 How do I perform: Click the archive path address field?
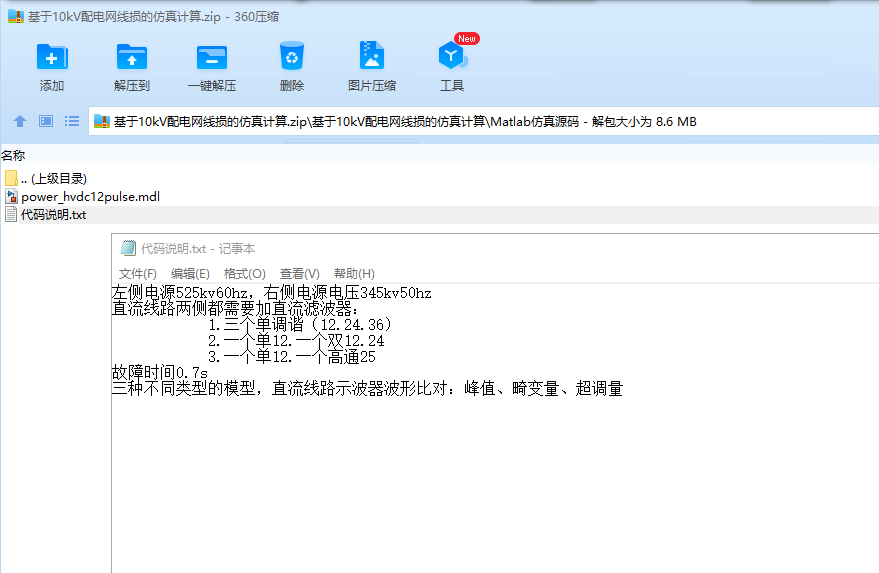tap(483, 121)
